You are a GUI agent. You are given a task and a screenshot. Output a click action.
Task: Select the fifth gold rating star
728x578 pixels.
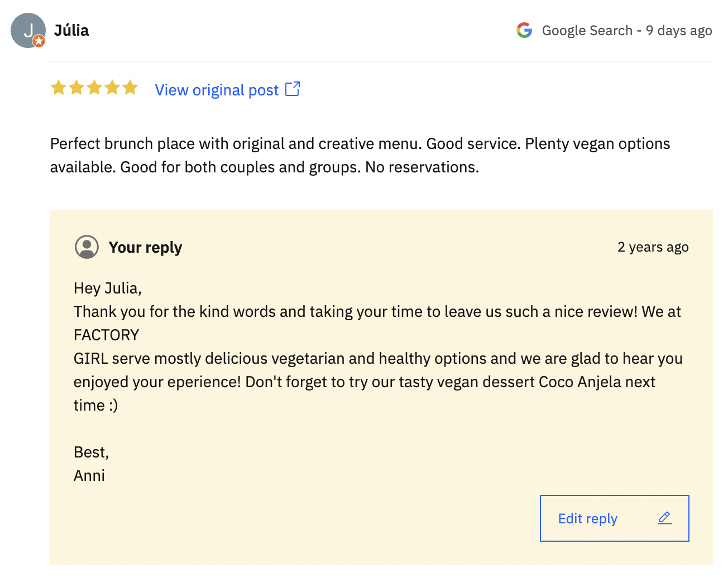[130, 88]
